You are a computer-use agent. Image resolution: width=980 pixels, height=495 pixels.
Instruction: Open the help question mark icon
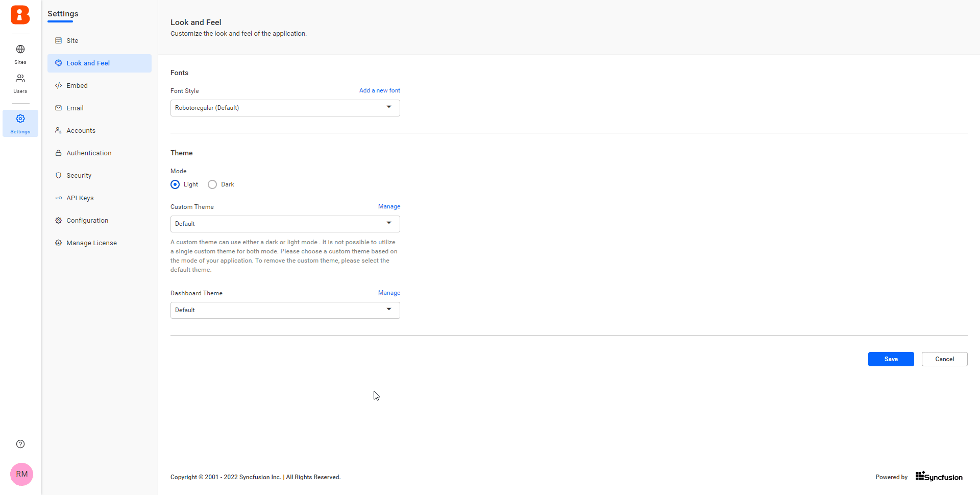[20, 444]
